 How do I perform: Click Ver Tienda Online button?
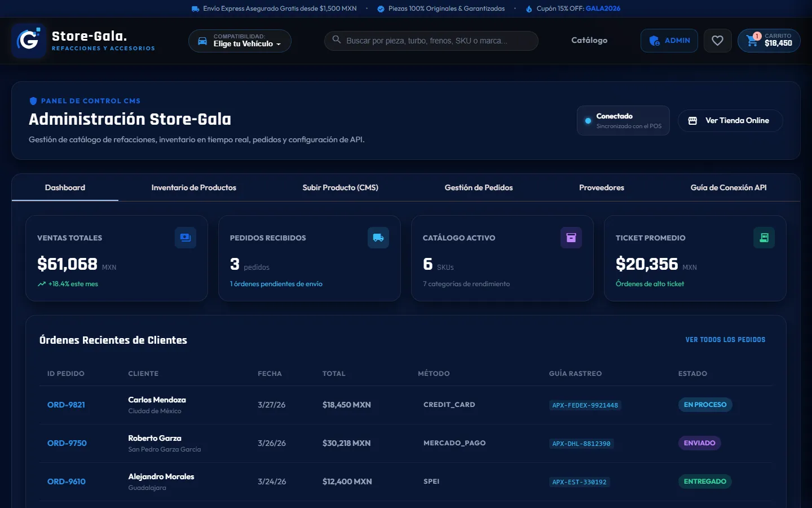(730, 120)
